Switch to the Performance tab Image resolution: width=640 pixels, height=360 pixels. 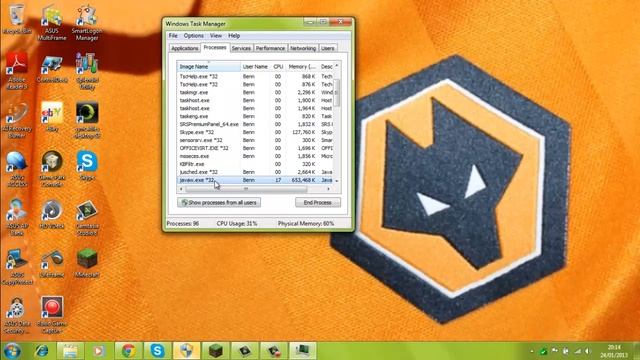click(x=270, y=48)
